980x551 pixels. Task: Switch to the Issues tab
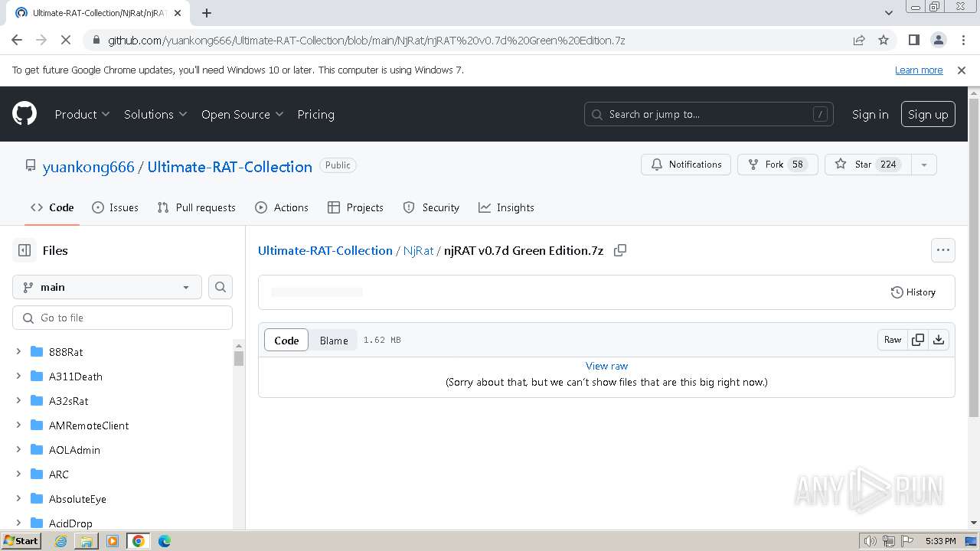click(x=115, y=207)
